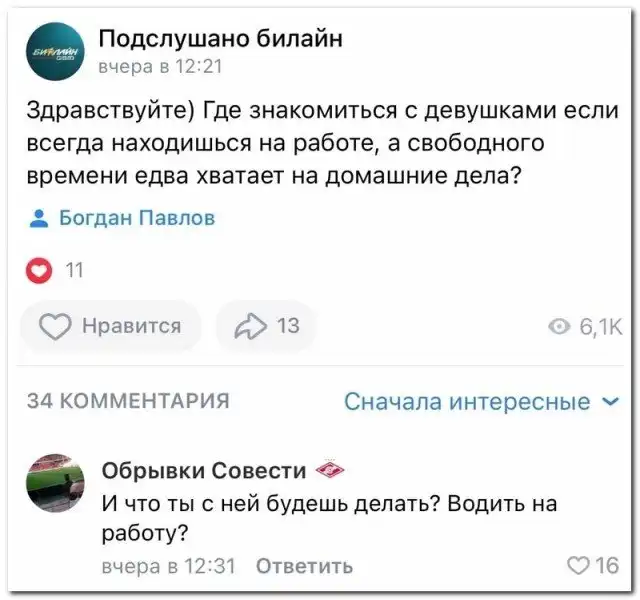This screenshot has width=640, height=600.
Task: Click red emblem icon beside Обрывки Совести
Action: 330,471
